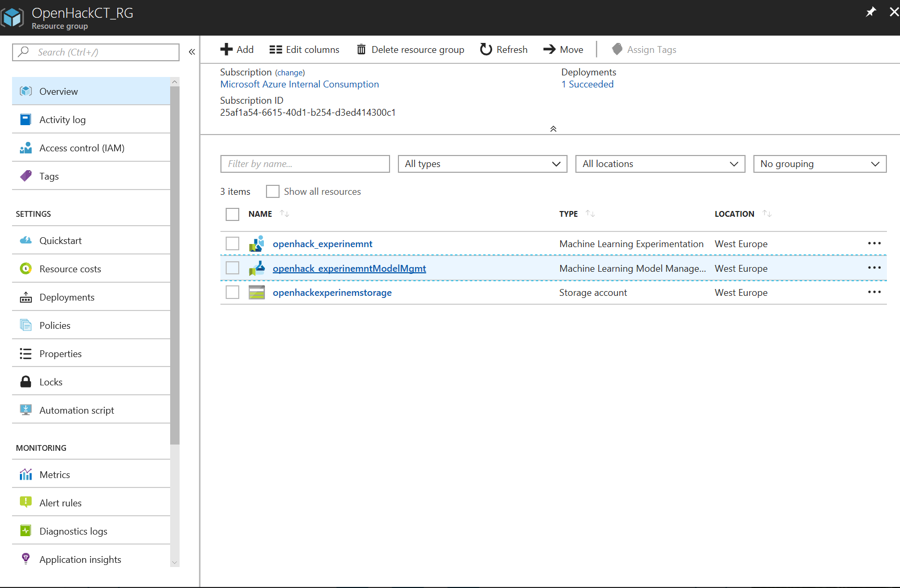Click the Activity log book icon

pyautogui.click(x=26, y=119)
